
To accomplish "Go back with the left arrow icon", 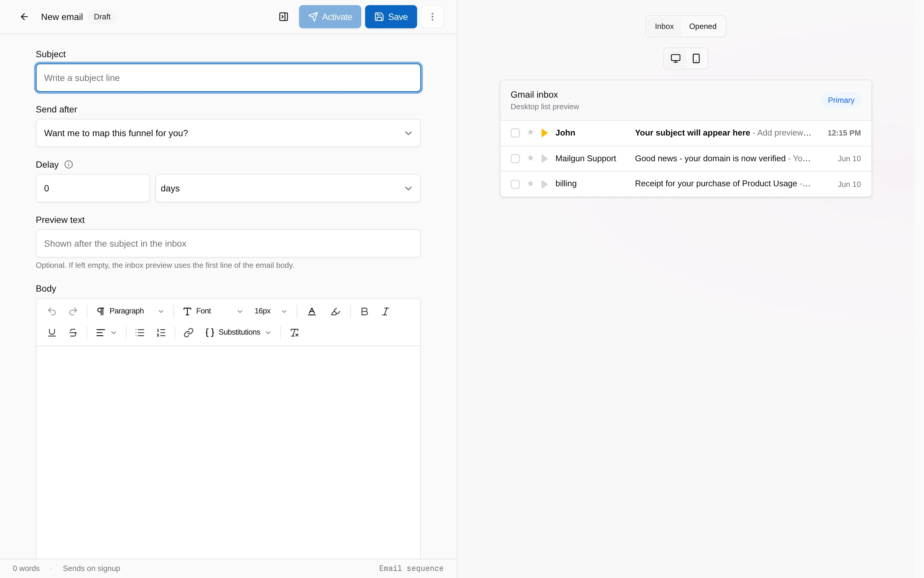I will point(24,17).
